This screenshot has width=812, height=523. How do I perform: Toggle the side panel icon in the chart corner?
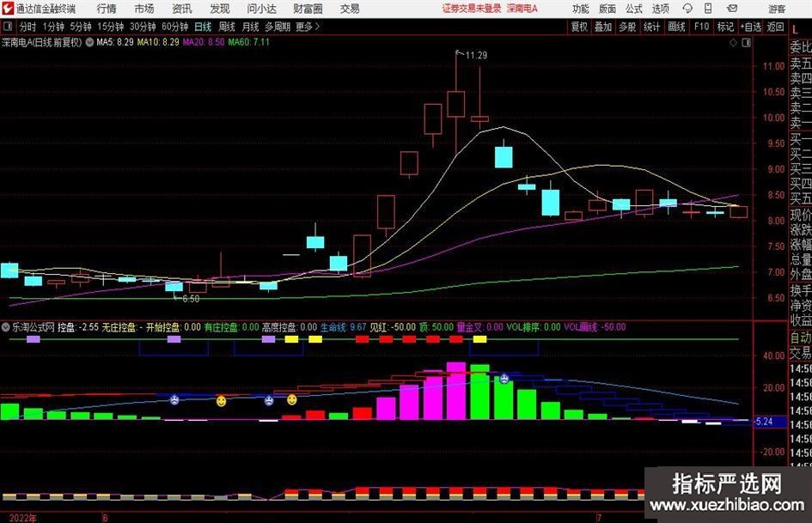coord(746,42)
